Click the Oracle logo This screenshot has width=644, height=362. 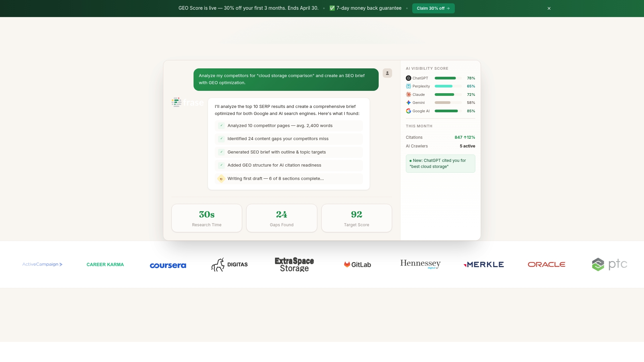[546, 264]
